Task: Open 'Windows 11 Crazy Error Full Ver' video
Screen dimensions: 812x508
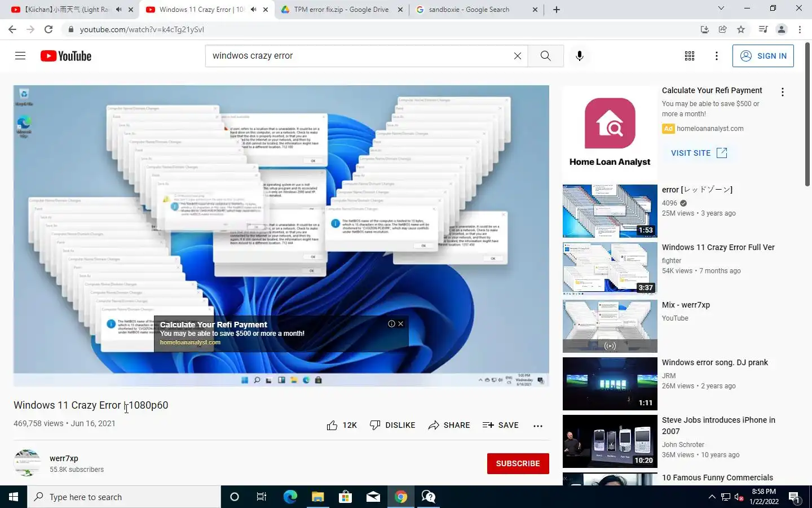Action: click(x=718, y=247)
